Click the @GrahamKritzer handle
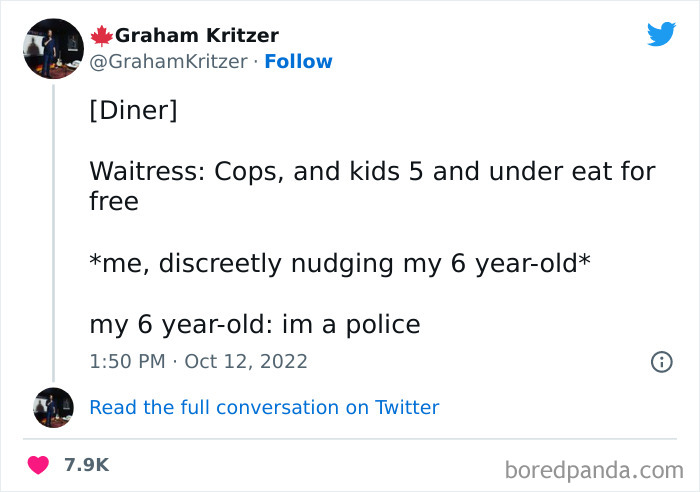 click(x=168, y=61)
